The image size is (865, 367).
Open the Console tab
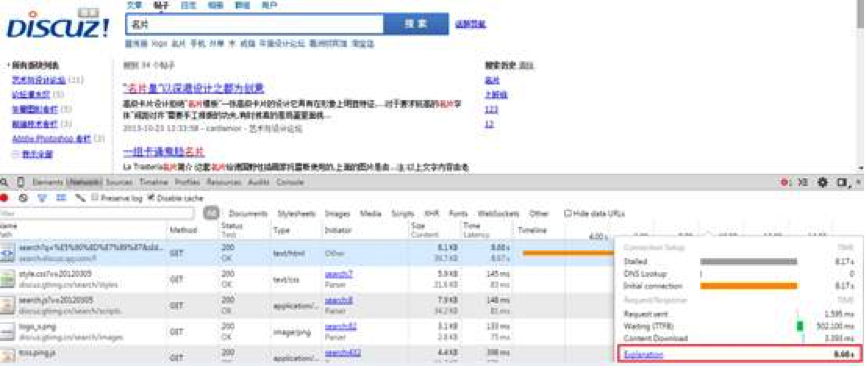pyautogui.click(x=290, y=182)
